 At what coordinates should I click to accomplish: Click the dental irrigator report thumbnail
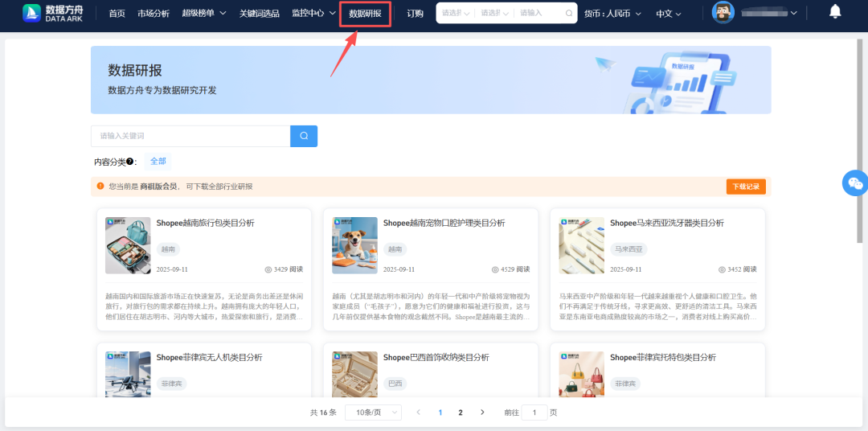point(581,245)
